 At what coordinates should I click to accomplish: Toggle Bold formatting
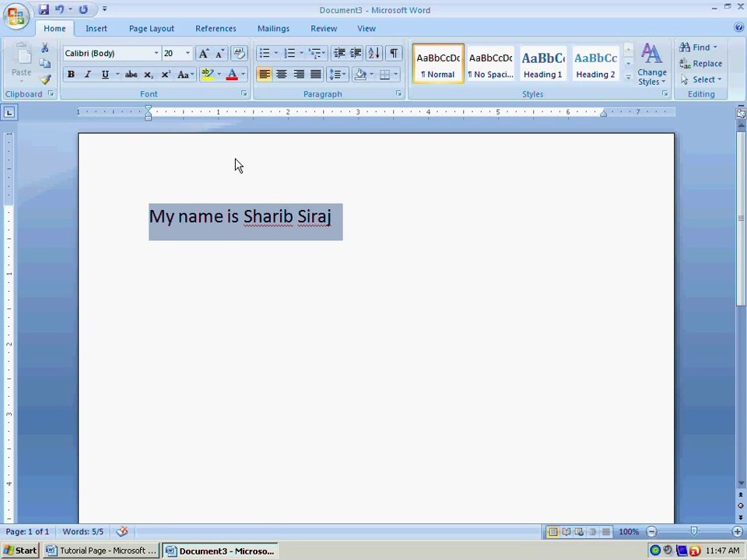[71, 75]
